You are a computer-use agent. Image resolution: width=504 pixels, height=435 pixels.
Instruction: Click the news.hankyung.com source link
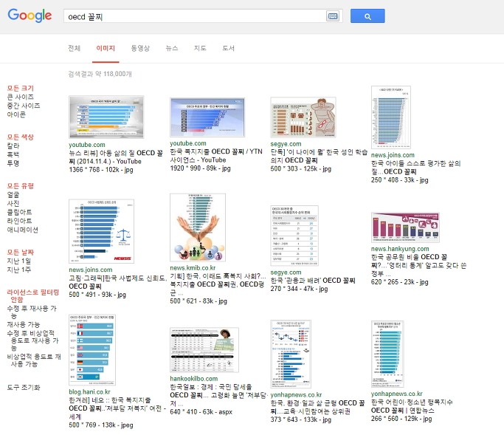click(400, 249)
